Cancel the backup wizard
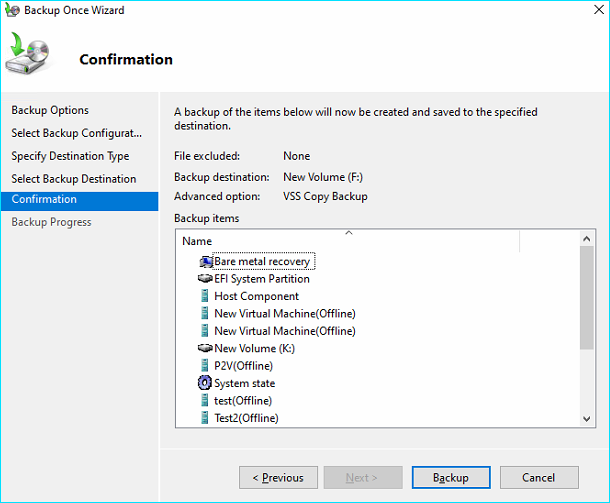 click(x=538, y=478)
